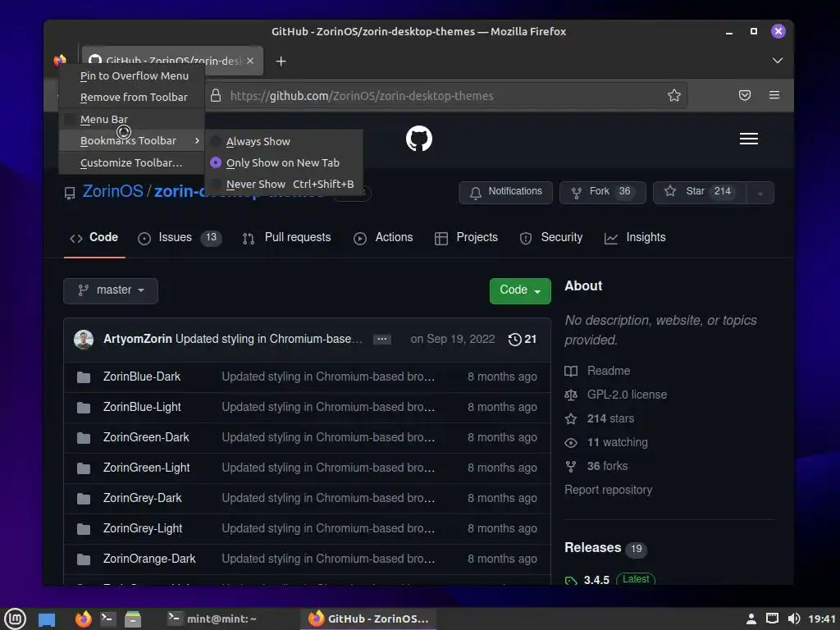840x630 pixels.
Task: Open the ZorinOS owner link
Action: point(113,191)
